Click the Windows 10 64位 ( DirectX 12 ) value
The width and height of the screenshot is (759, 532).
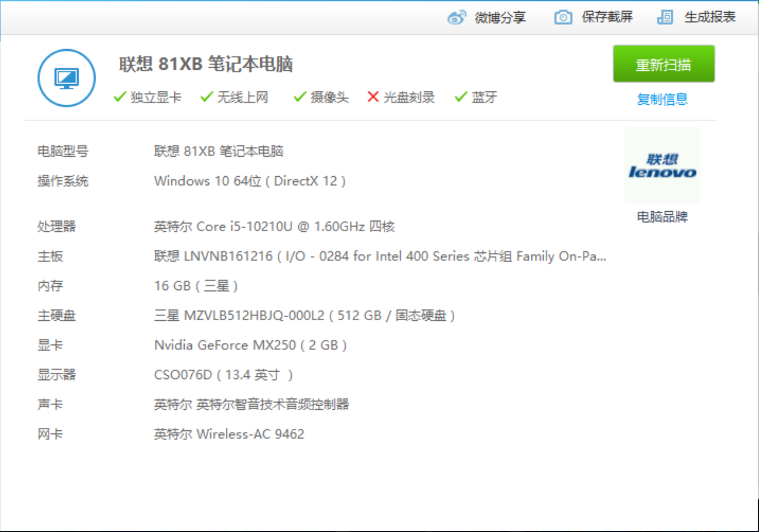[x=250, y=181]
